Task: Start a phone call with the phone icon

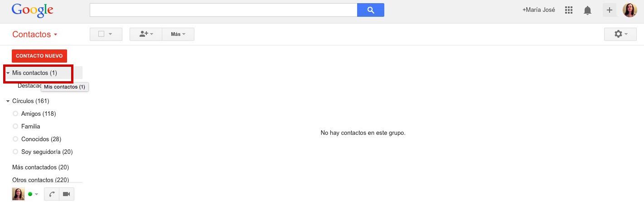Action: point(52,194)
